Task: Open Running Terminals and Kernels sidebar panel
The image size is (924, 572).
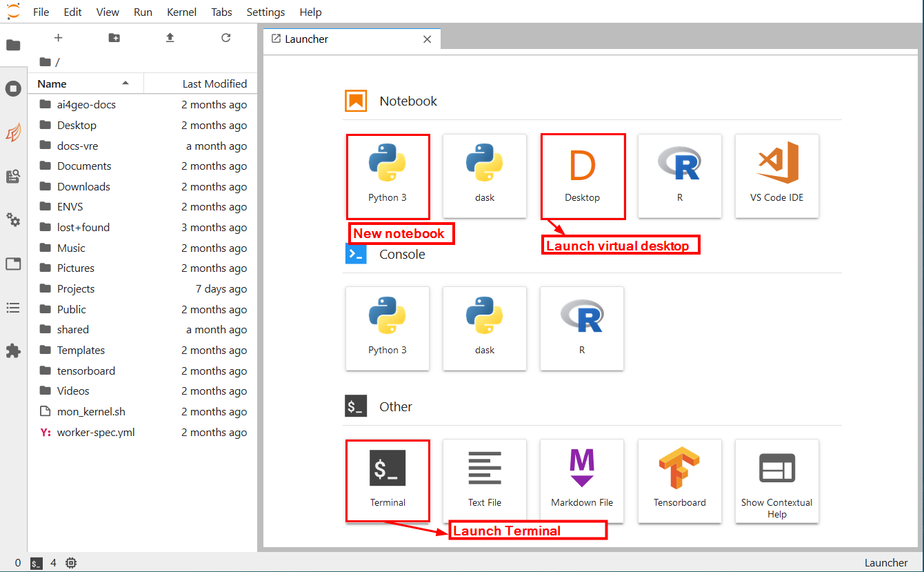Action: click(13, 88)
